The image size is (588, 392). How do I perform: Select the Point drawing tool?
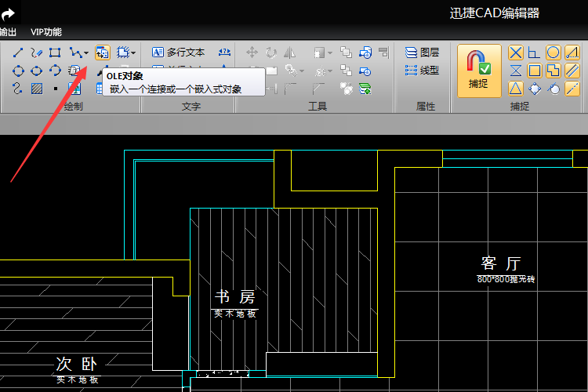tap(56, 89)
